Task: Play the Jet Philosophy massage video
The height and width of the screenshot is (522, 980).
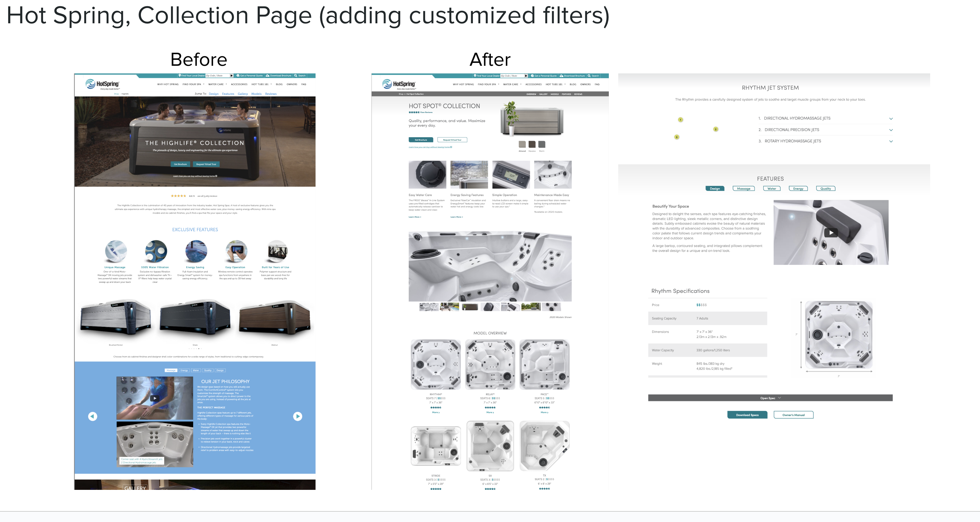Action: pyautogui.click(x=154, y=398)
